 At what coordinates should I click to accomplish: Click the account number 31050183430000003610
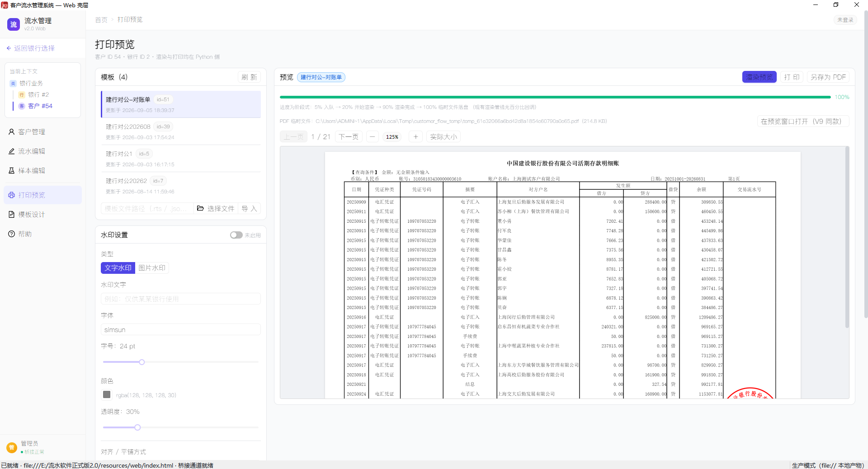[x=437, y=179]
